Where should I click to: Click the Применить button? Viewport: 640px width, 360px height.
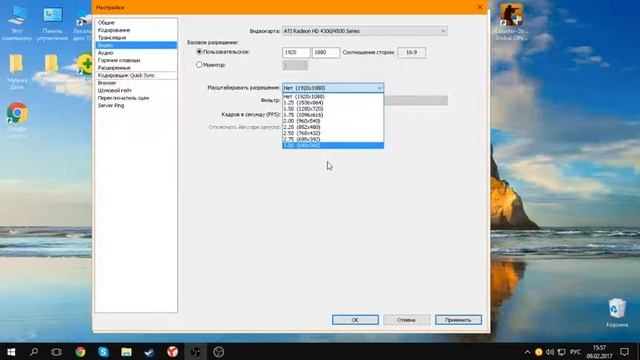(458, 320)
